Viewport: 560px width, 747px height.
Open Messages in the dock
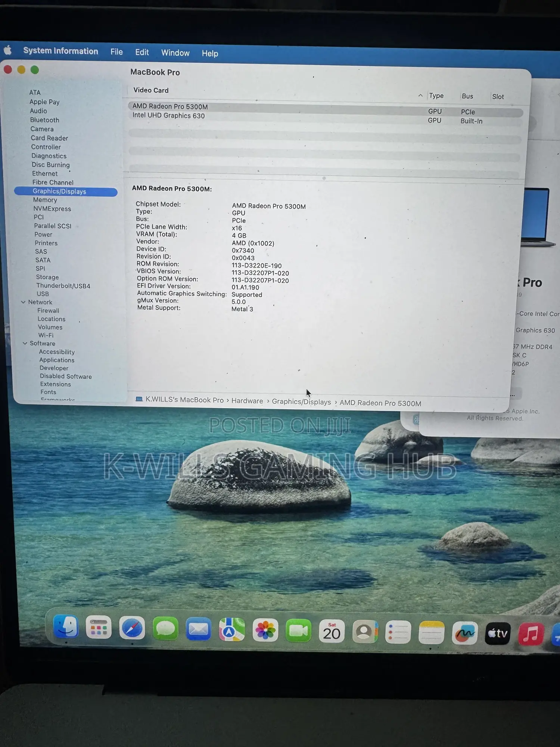[x=165, y=629]
